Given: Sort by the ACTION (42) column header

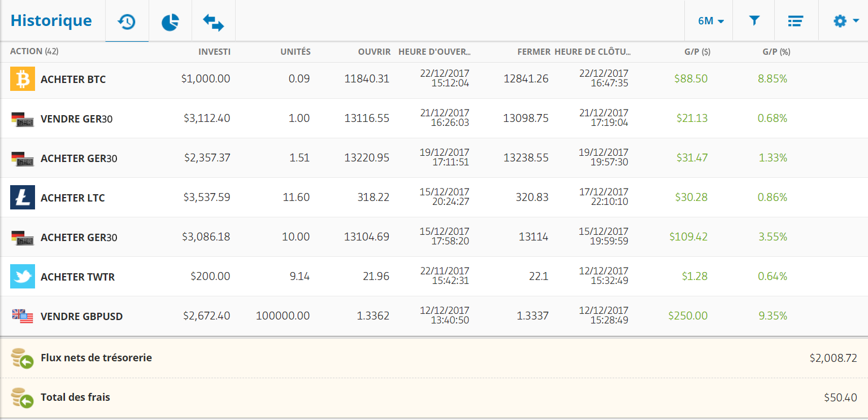Looking at the screenshot, I should tap(34, 51).
